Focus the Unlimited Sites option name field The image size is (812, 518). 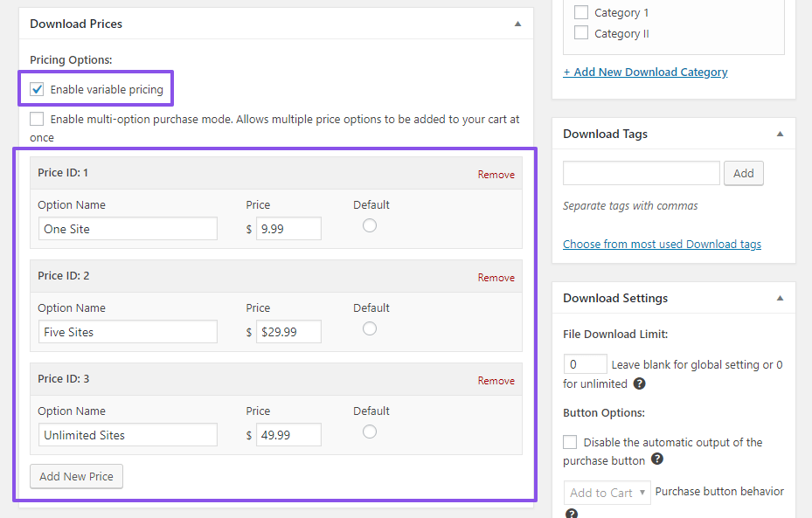[128, 435]
